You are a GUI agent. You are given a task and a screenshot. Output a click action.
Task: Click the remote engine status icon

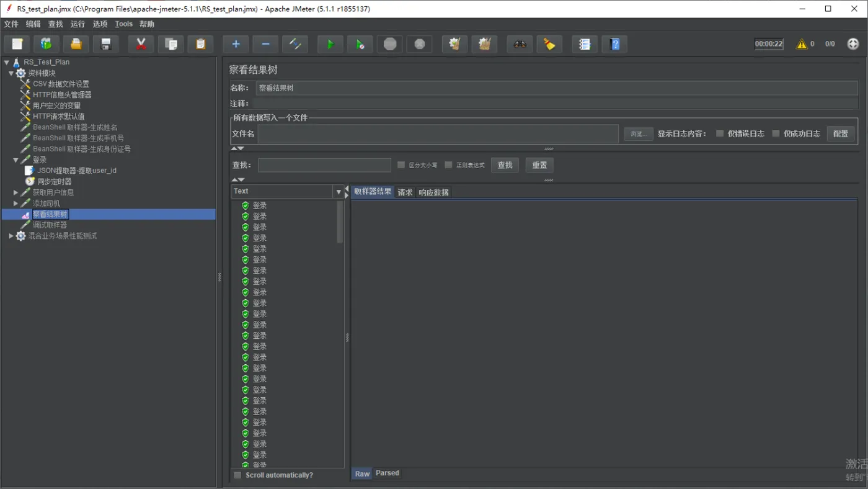853,44
